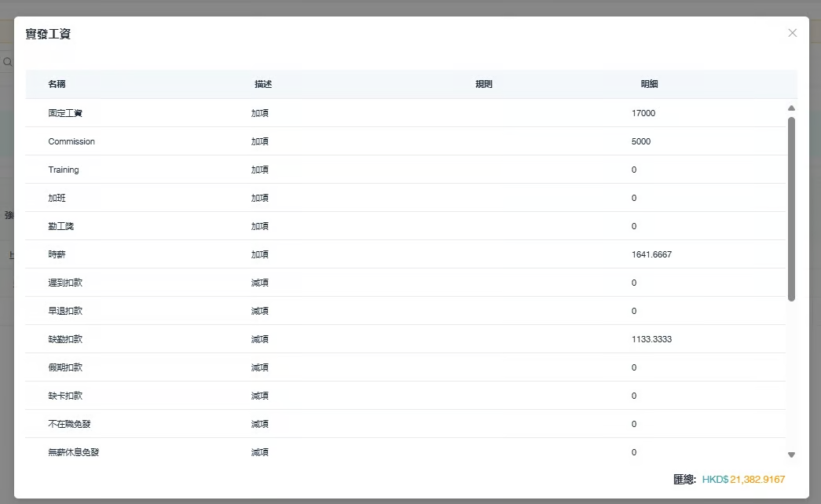Click the 描述 column header
The height and width of the screenshot is (504, 821).
coord(263,84)
